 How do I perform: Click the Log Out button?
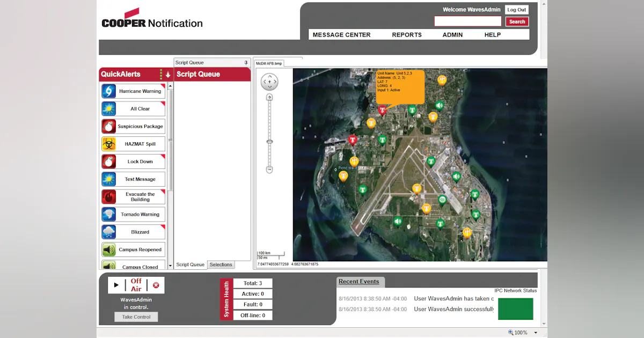click(517, 10)
